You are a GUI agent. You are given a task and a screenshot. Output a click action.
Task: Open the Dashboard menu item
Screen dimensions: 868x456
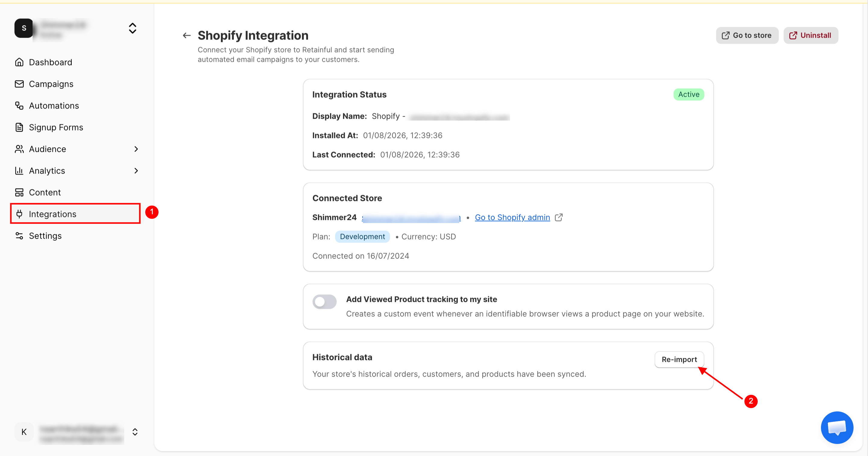coord(75,62)
